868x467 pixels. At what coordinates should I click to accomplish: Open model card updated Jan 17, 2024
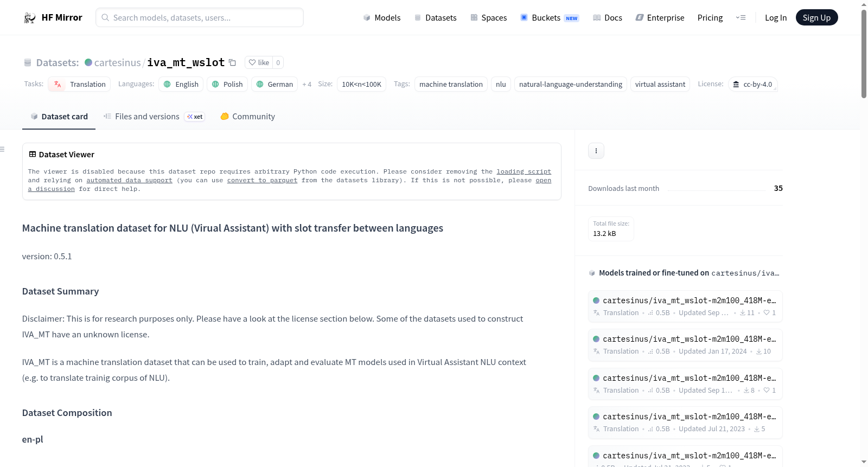(685, 345)
